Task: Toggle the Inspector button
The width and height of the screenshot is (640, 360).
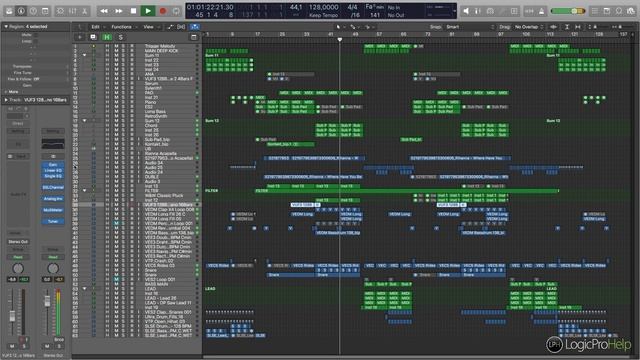Action: click(21, 11)
